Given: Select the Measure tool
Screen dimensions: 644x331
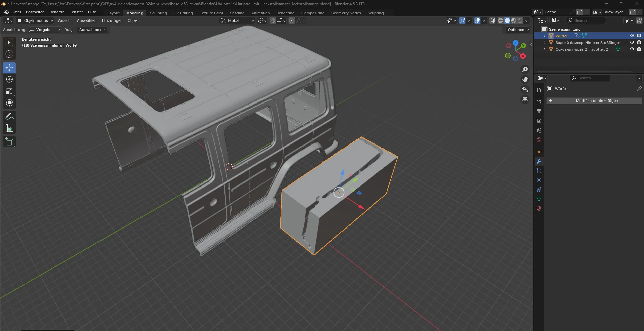Looking at the screenshot, I should (x=9, y=128).
